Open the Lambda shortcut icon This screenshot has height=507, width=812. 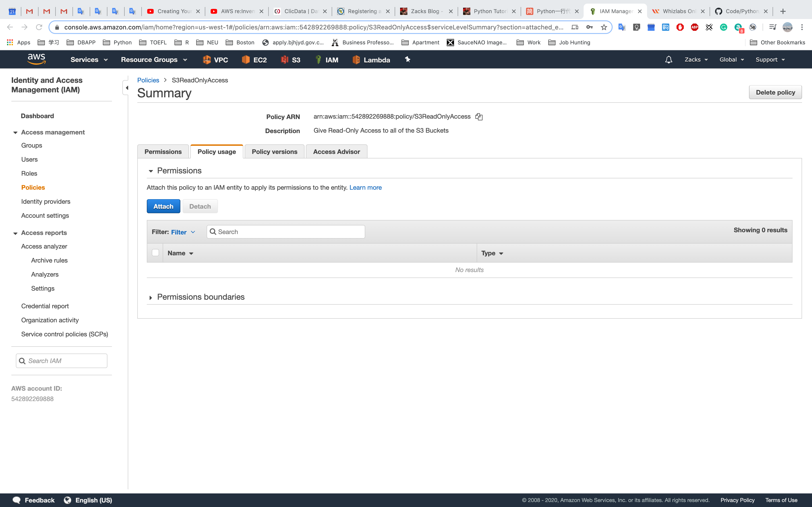point(371,60)
